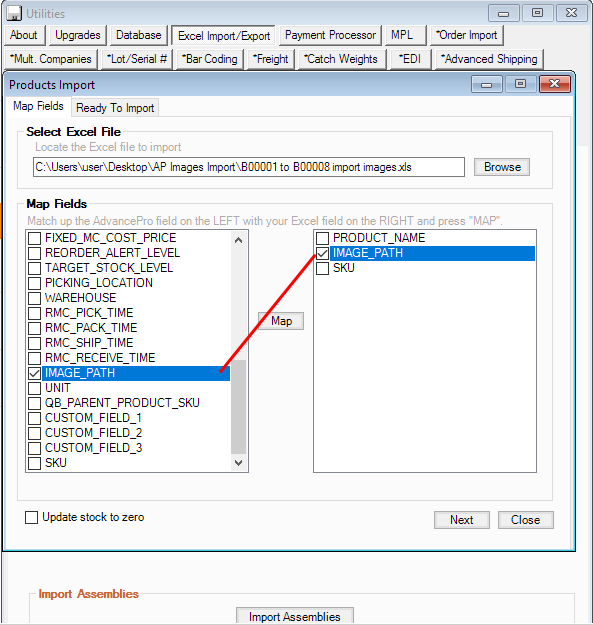Click the Excel file path input field
The width and height of the screenshot is (593, 625).
coord(249,167)
